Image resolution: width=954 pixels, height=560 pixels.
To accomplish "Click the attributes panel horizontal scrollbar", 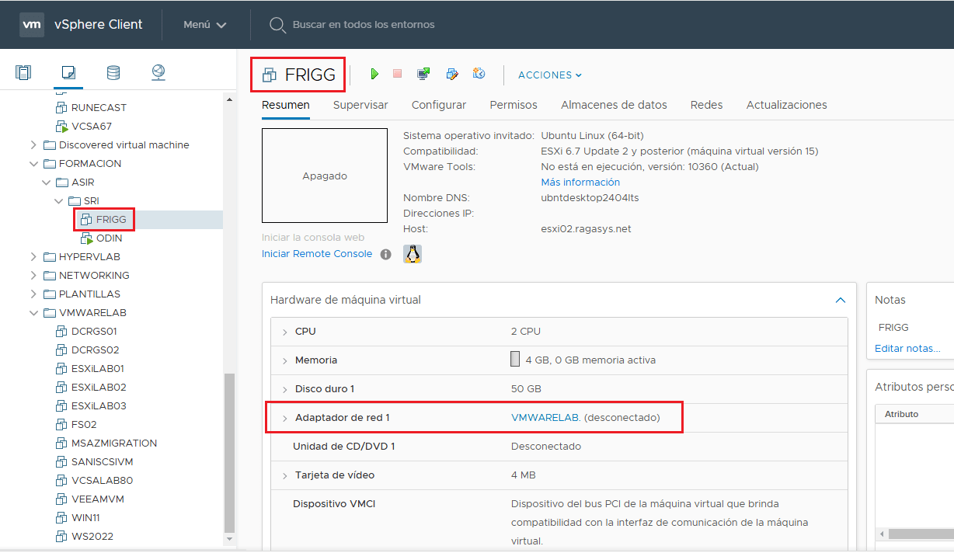I will click(x=921, y=534).
